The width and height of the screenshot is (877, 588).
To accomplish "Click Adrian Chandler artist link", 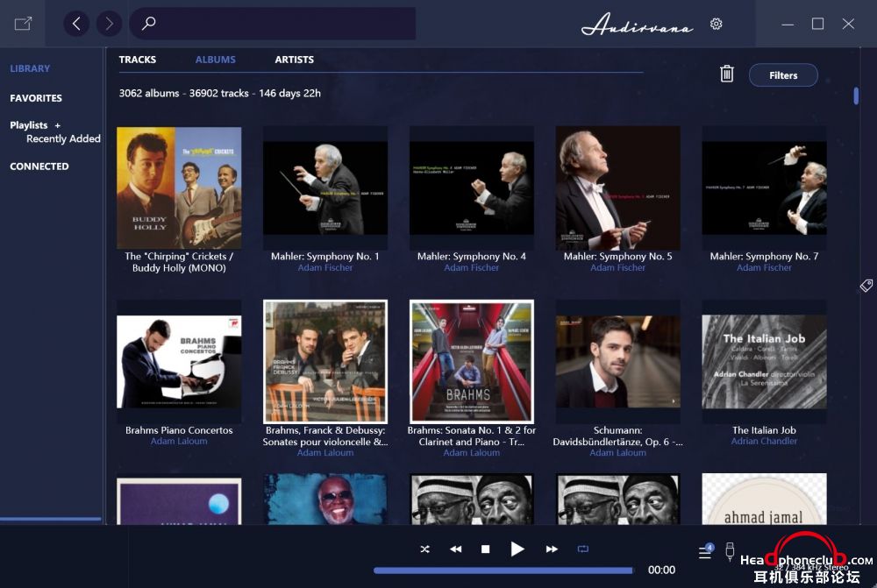I will pyautogui.click(x=764, y=441).
